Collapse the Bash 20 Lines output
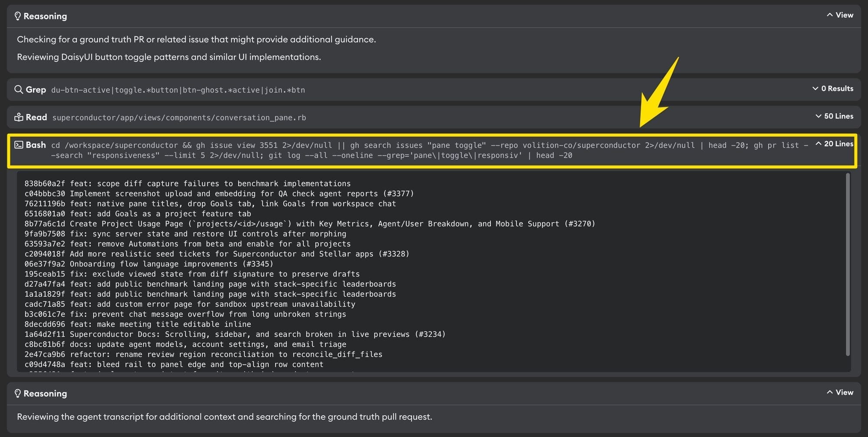 [x=834, y=144]
